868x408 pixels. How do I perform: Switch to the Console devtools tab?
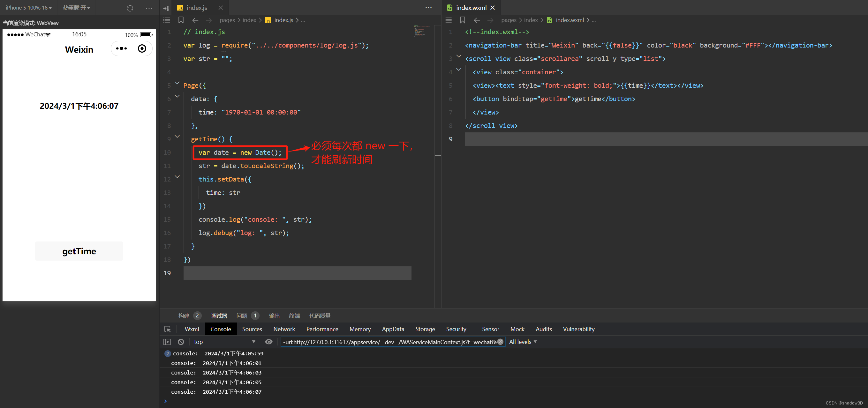click(x=221, y=329)
